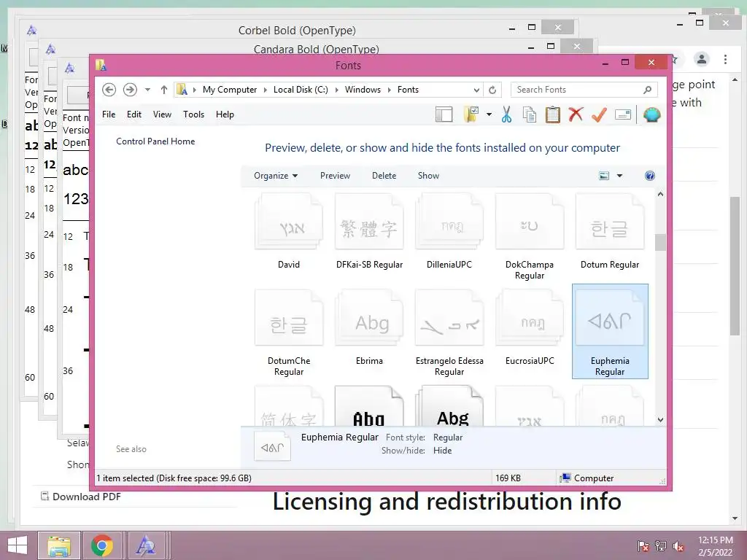Click the Rename toolbar icon

[x=623, y=114]
